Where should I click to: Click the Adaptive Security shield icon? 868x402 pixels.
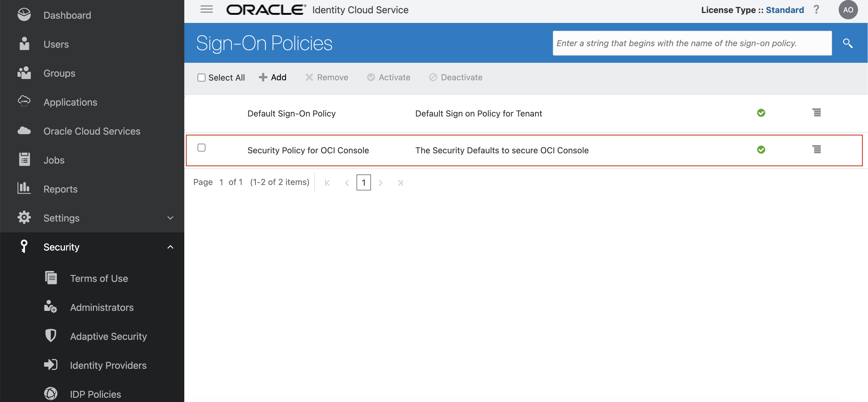point(51,336)
